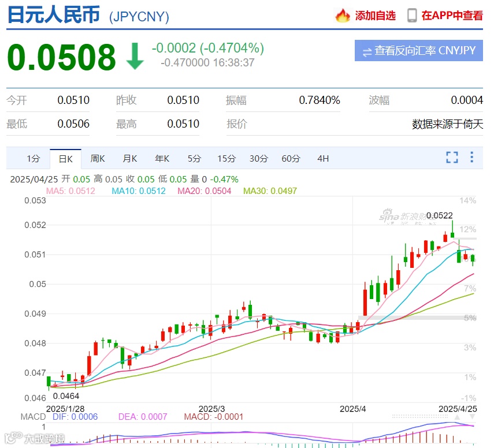494x448 pixels.
Task: Click the green down arrow next to price
Action: (x=135, y=56)
